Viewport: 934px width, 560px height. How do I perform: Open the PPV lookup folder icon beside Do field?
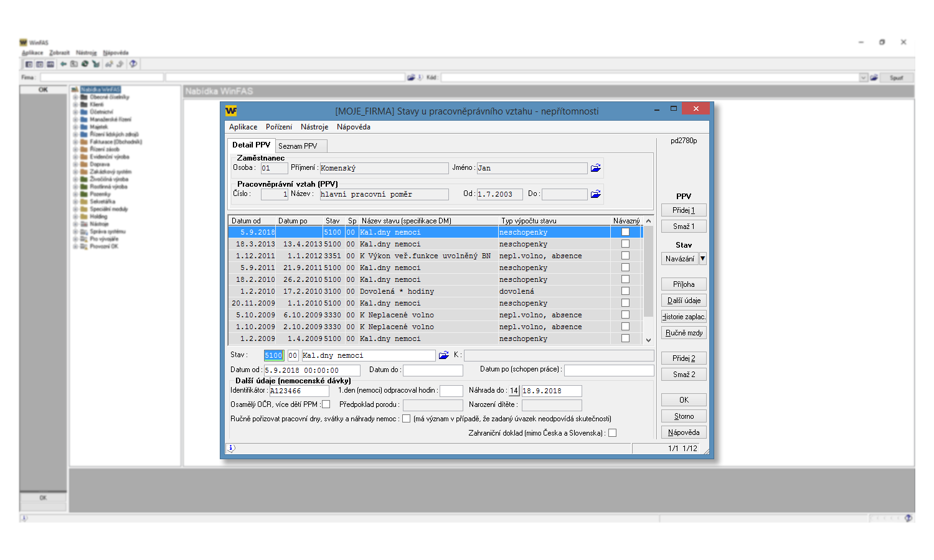[x=595, y=194]
